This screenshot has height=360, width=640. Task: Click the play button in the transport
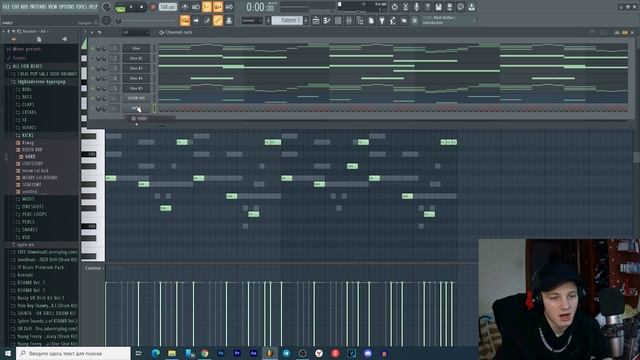[x=131, y=7]
